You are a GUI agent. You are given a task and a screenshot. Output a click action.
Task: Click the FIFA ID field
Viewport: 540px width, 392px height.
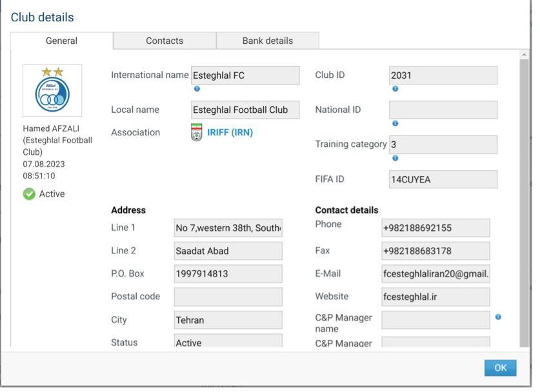point(443,179)
